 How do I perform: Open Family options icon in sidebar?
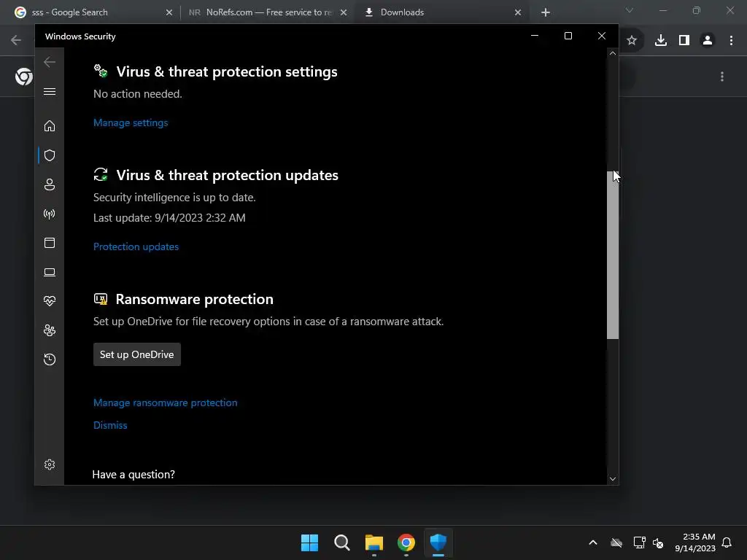[x=50, y=330]
